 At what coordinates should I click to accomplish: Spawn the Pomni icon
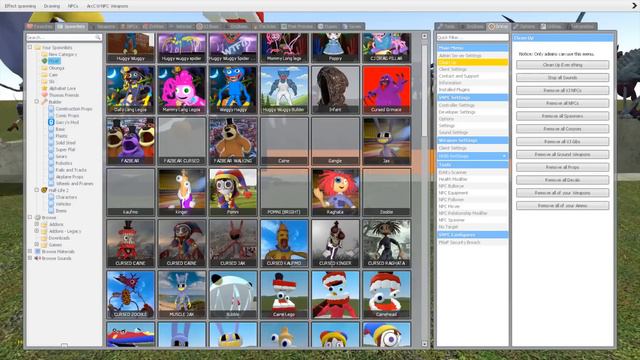pyautogui.click(x=233, y=192)
